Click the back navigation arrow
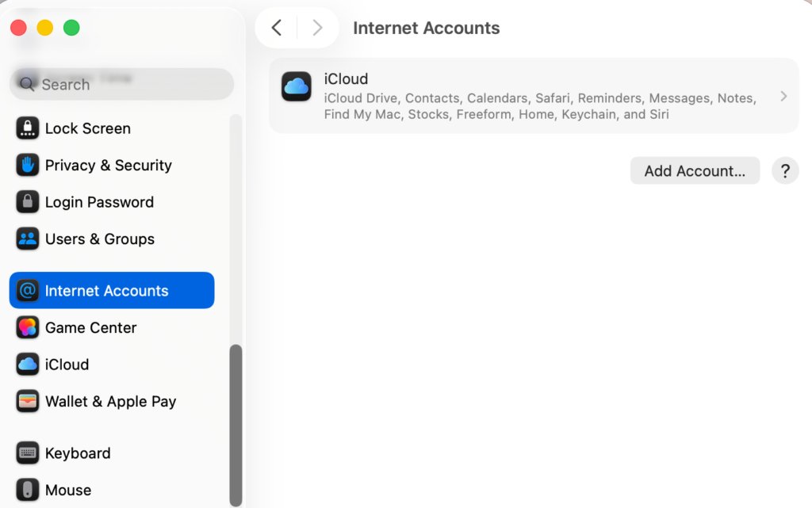This screenshot has height=508, width=812. (x=275, y=27)
